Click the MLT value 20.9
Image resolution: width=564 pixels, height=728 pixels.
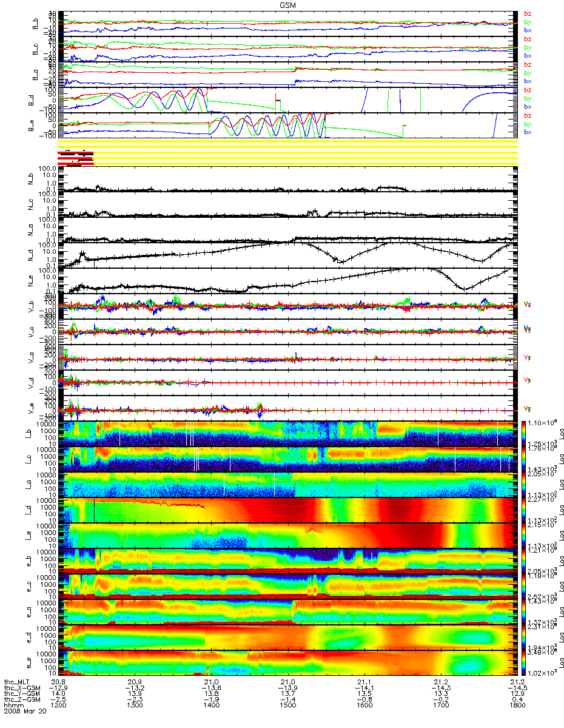coord(134,682)
